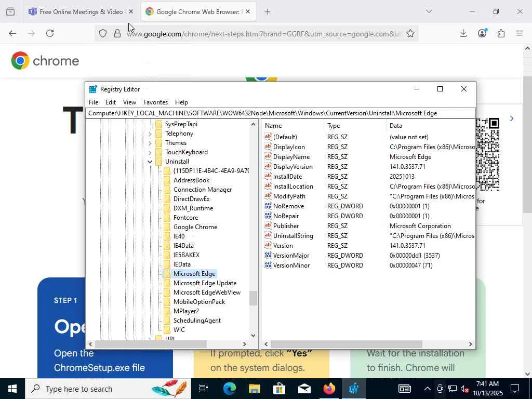Open Microsoft Store from the taskbar
The width and height of the screenshot is (532, 399).
pyautogui.click(x=279, y=389)
